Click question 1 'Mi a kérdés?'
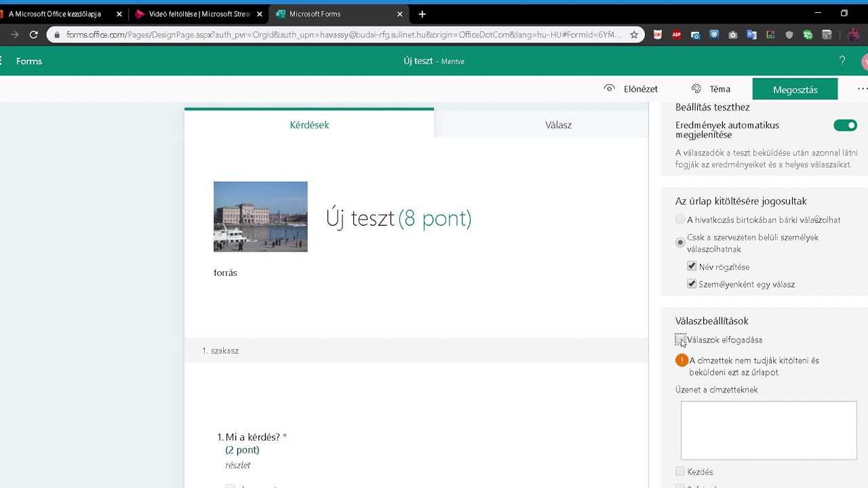The width and height of the screenshot is (868, 488). click(252, 437)
